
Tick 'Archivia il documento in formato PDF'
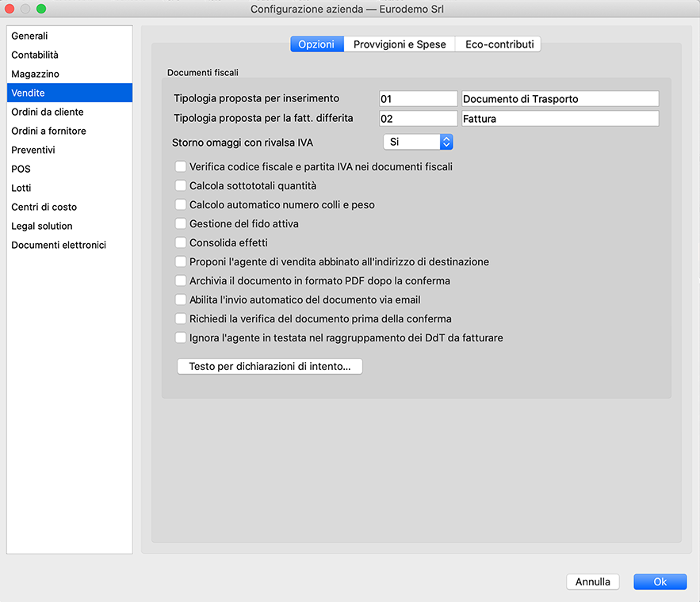(x=181, y=281)
